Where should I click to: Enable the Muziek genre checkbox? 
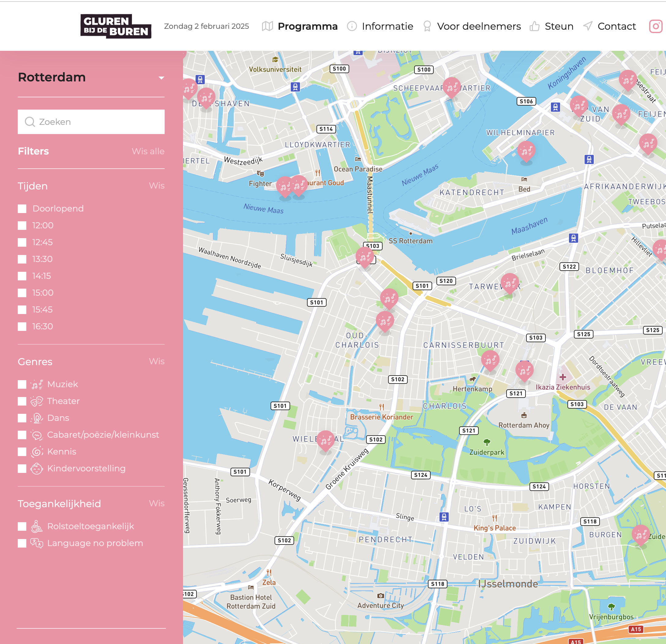click(x=22, y=384)
